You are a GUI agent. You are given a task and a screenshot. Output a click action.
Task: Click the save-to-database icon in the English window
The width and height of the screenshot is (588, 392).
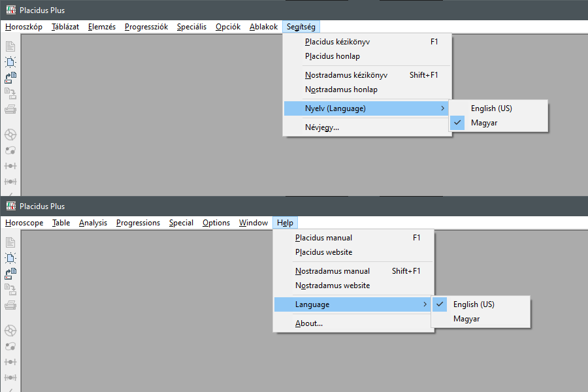click(x=10, y=289)
